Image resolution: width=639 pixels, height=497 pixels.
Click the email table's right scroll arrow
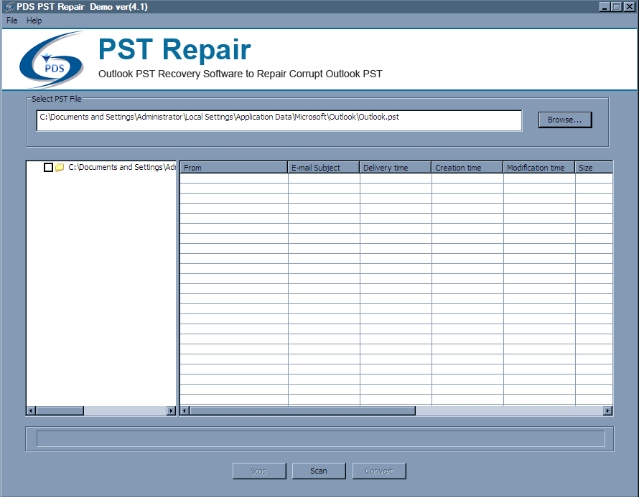[608, 411]
